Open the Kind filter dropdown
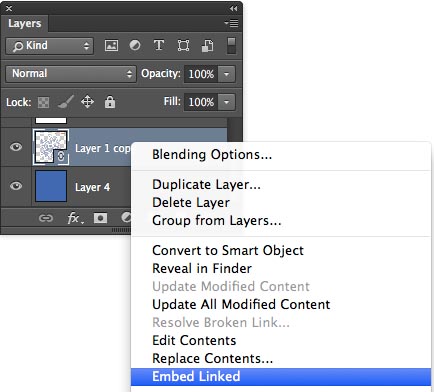 [49, 46]
